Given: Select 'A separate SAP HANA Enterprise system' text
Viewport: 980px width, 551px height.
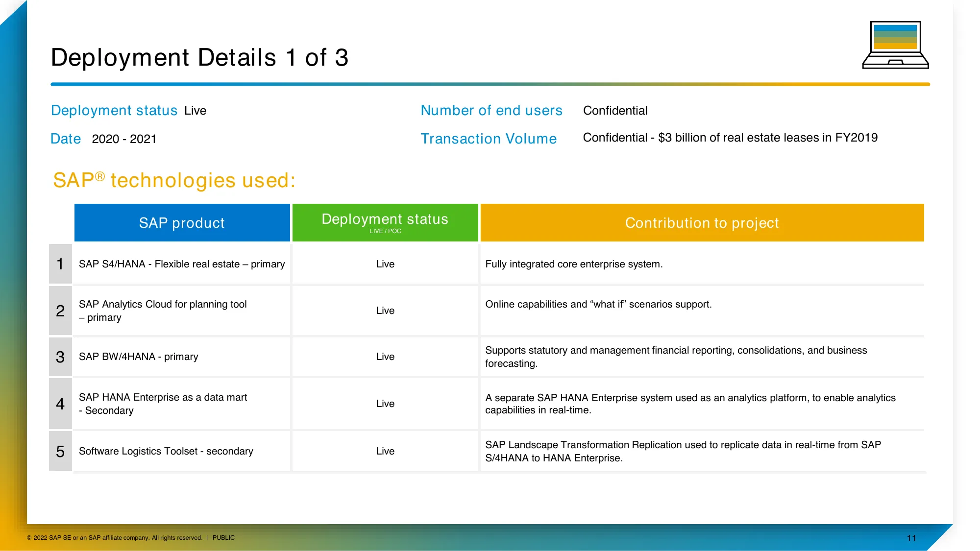Looking at the screenshot, I should click(690, 404).
